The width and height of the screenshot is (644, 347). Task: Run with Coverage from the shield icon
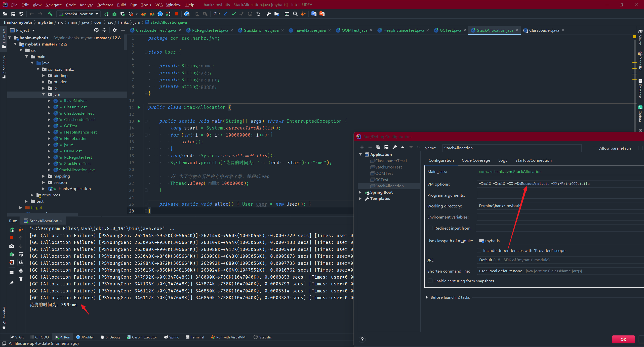[x=123, y=14]
